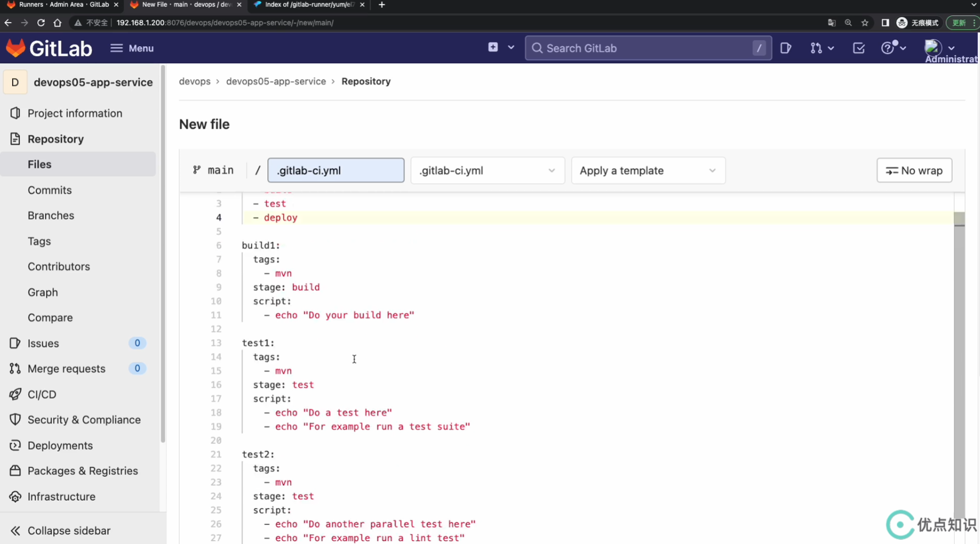This screenshot has width=980, height=544.
Task: Close the New File browser tab
Action: (x=239, y=4)
